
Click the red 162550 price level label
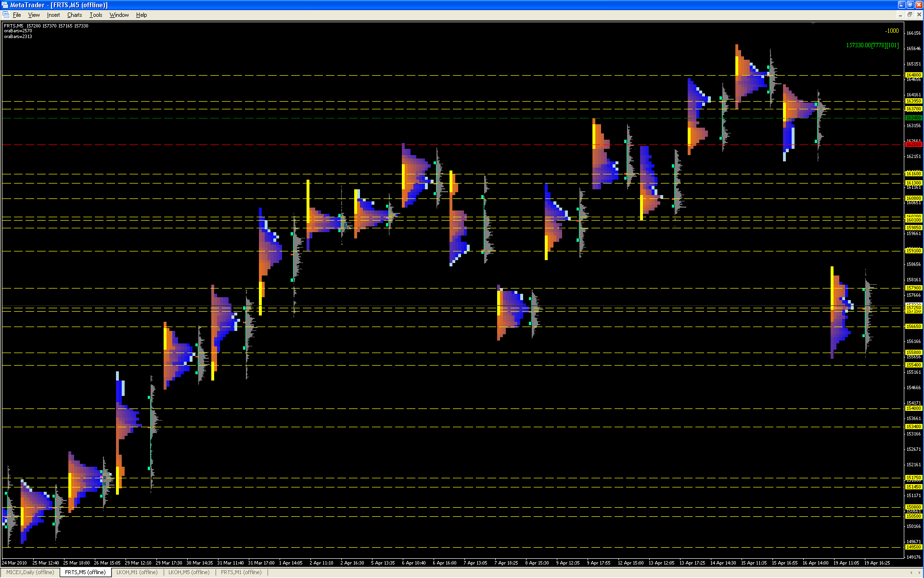click(913, 144)
